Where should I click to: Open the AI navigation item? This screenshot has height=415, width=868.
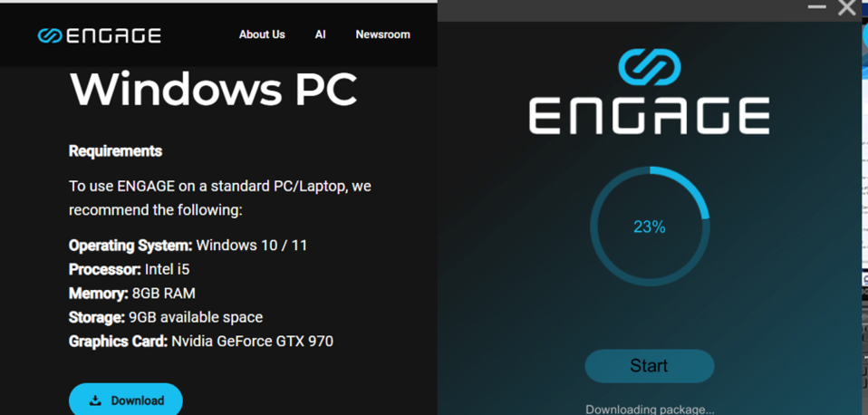[x=320, y=34]
